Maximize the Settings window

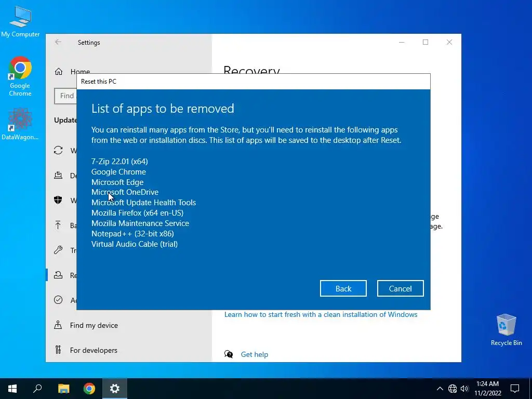click(x=425, y=42)
